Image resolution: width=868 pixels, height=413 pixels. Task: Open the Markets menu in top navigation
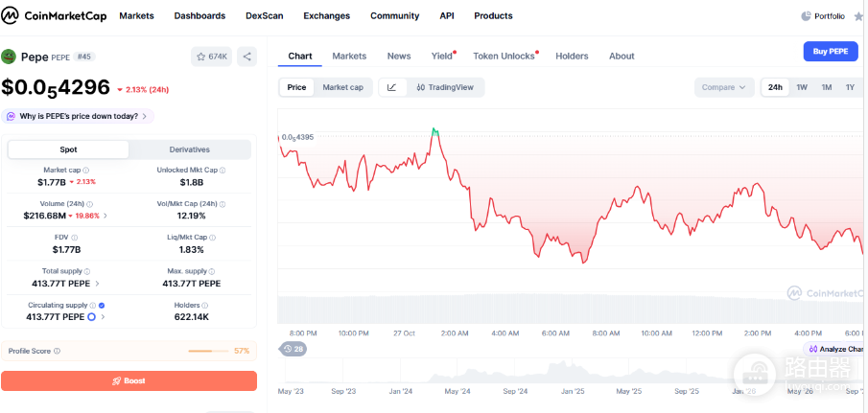click(x=137, y=16)
